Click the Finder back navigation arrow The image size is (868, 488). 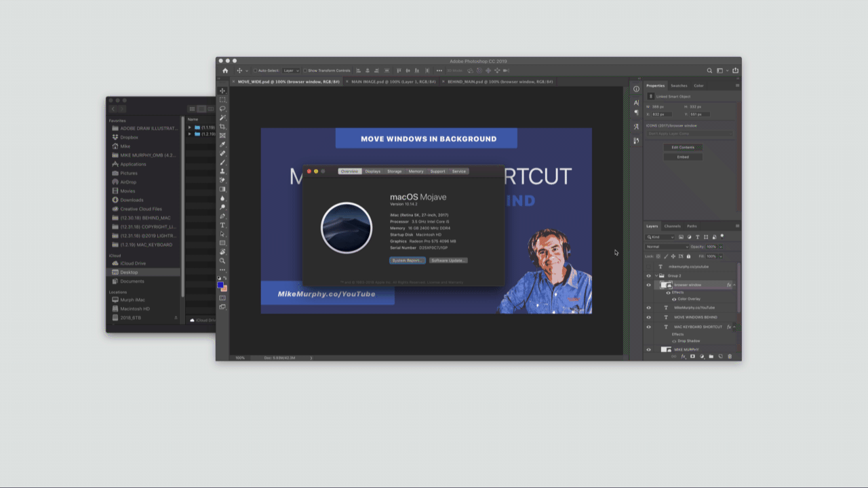(113, 108)
